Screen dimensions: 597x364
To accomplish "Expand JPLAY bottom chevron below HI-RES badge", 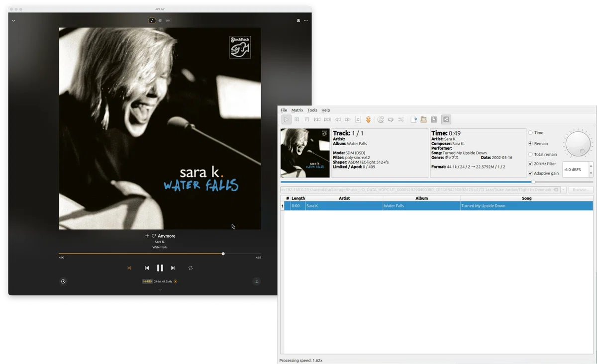I will point(160,290).
